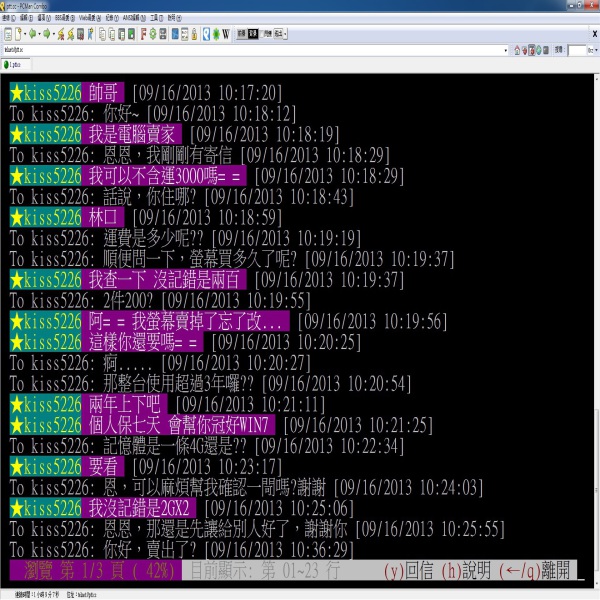The height and width of the screenshot is (600, 600).
Task: Click the new connection page icon
Action: (18, 34)
